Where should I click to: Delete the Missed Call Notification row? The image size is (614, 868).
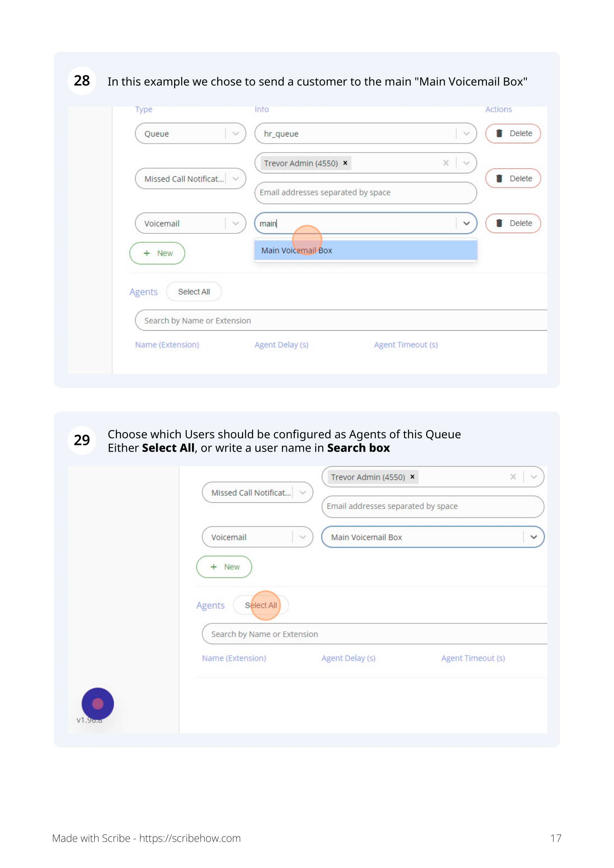pyautogui.click(x=513, y=178)
